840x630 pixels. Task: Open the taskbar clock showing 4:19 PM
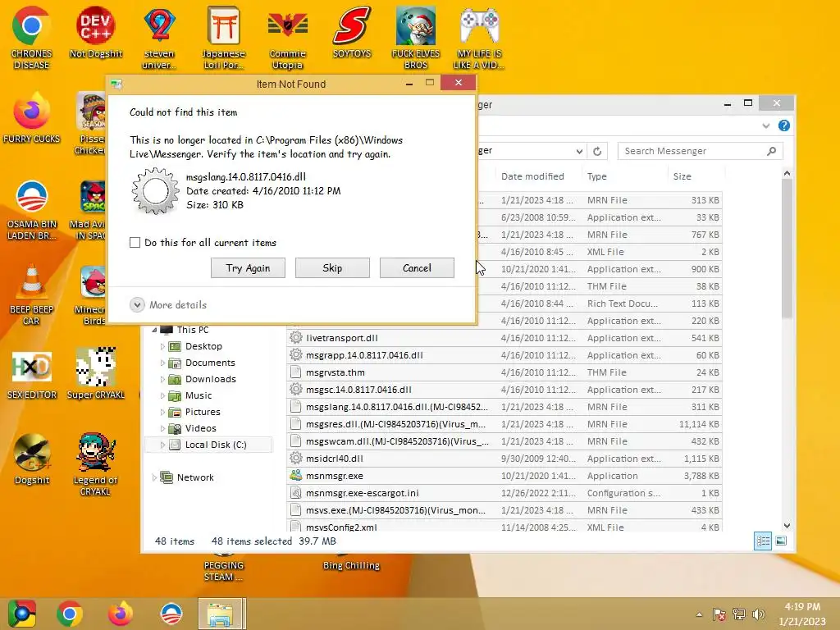pos(802,614)
